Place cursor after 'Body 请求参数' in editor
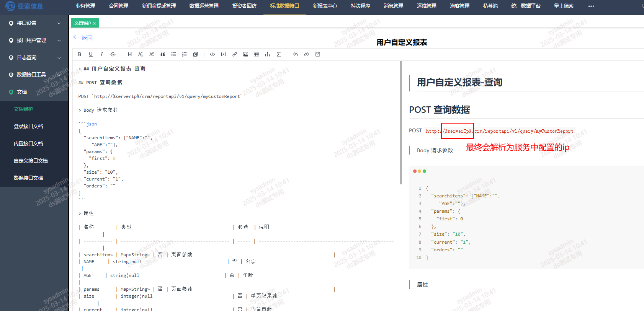Image resolution: width=644 pixels, height=311 pixels. 119,110
